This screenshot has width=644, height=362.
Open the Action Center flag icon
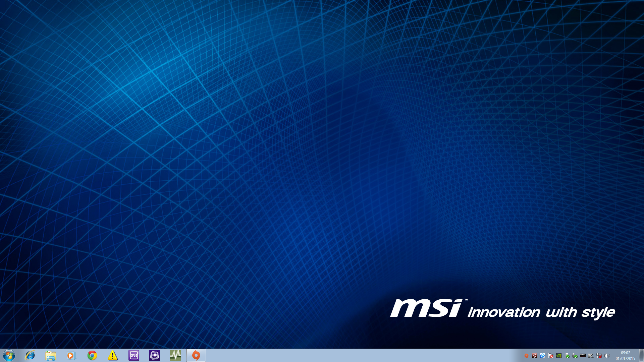pos(550,356)
